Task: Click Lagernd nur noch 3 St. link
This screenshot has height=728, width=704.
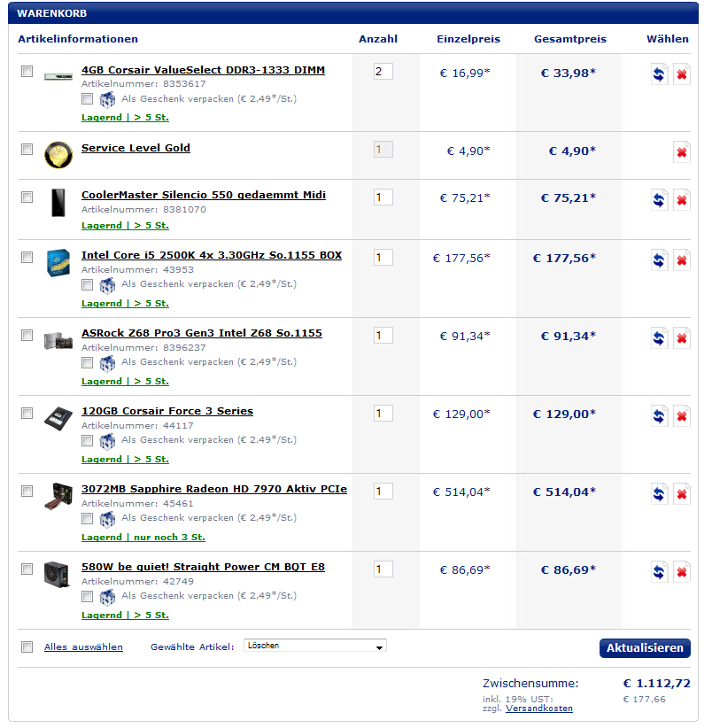Action: pyautogui.click(x=143, y=538)
